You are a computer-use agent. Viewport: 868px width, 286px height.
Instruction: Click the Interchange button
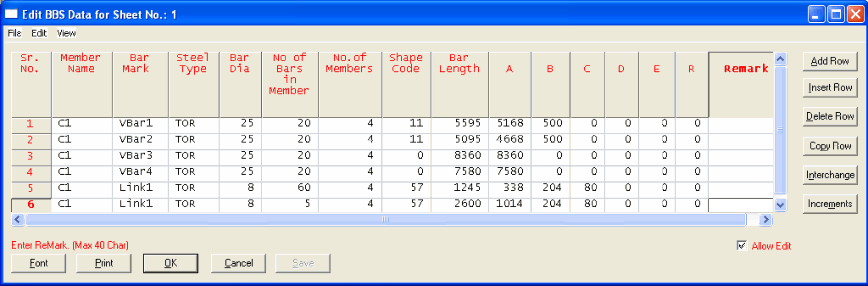pos(830,175)
